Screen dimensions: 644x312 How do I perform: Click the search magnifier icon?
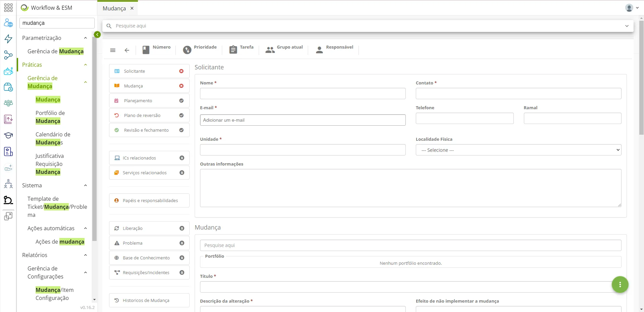pyautogui.click(x=109, y=26)
